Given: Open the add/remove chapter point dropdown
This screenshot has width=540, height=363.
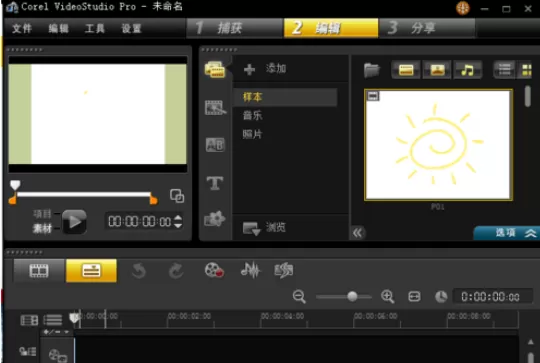Looking at the screenshot, I should 56,332.
